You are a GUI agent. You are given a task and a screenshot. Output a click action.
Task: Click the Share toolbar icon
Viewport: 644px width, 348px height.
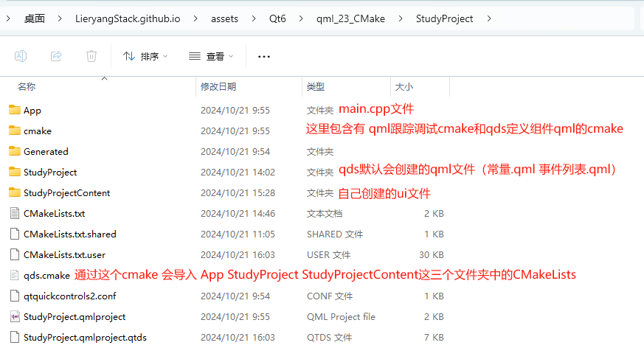point(56,56)
